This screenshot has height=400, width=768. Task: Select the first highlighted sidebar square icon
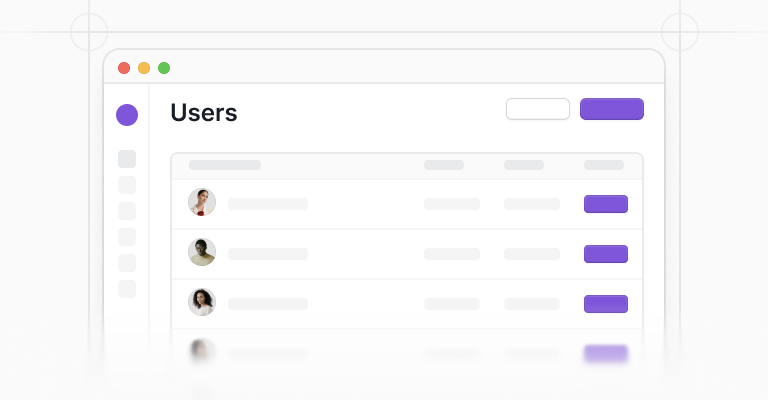point(127,159)
